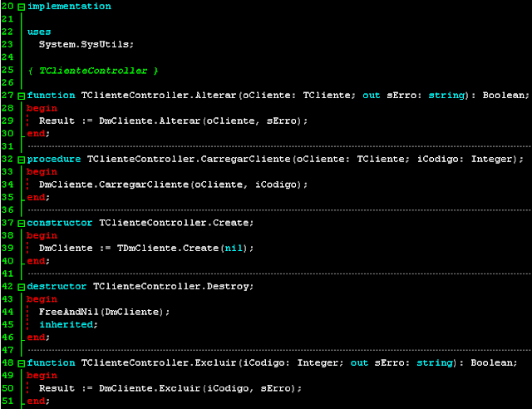Click 'TClienteController.Excluir' on line 48
Screen dimensions: 532x409
(159, 362)
